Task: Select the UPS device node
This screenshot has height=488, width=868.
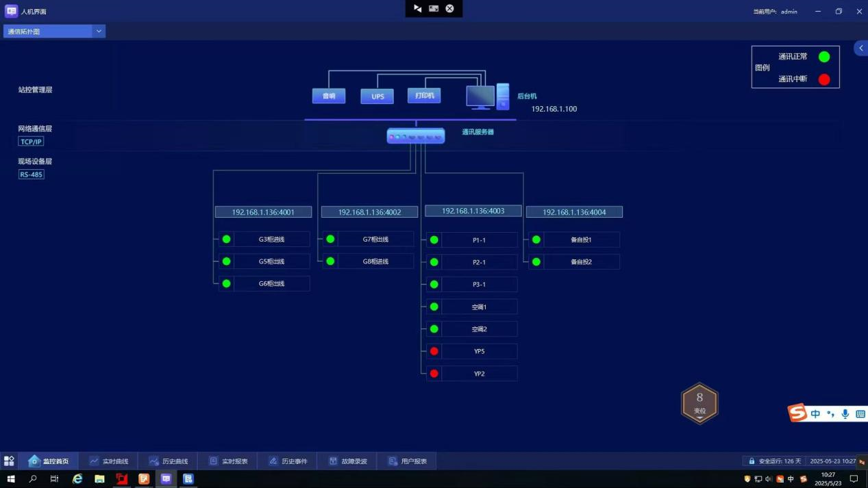Action: [x=377, y=97]
